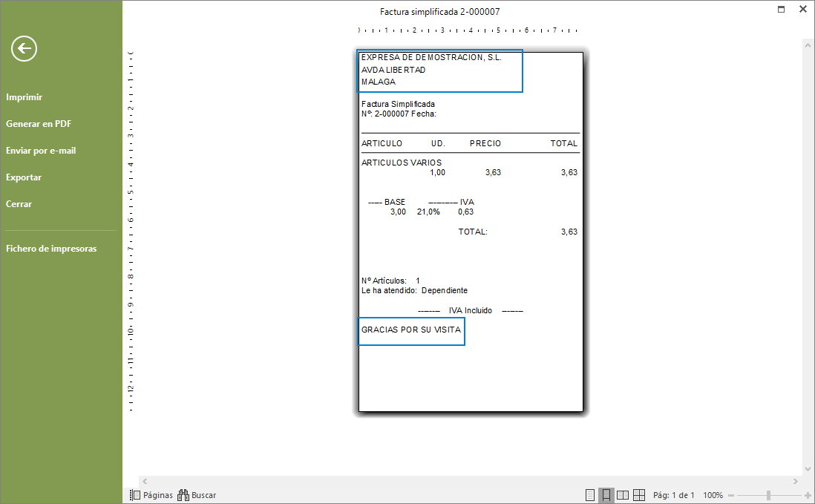The image size is (815, 504).
Task: Switch to two-page view layout
Action: [x=623, y=495]
